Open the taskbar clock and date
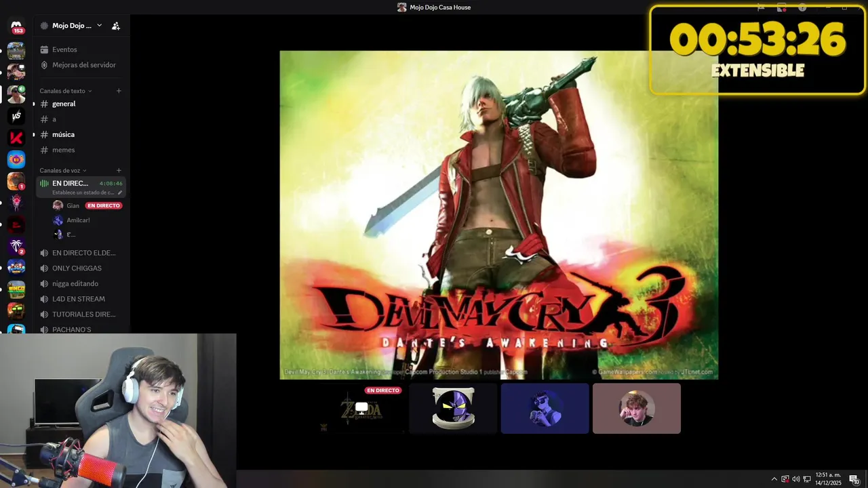 click(x=828, y=479)
